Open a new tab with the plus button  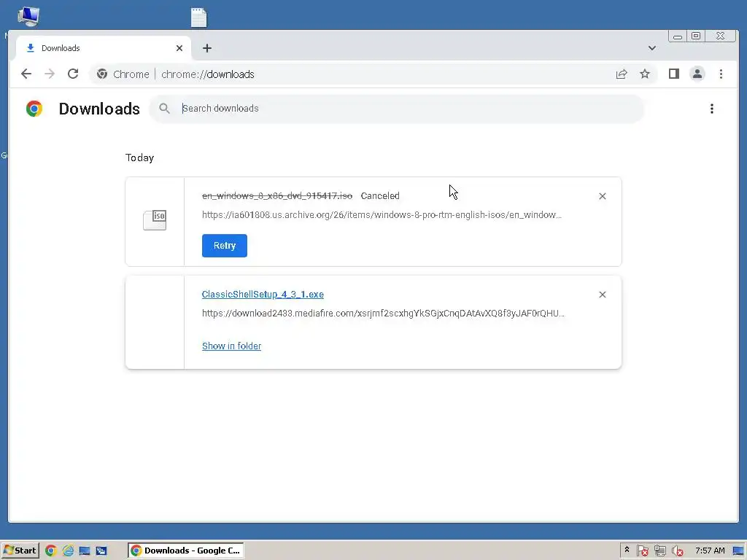(206, 48)
